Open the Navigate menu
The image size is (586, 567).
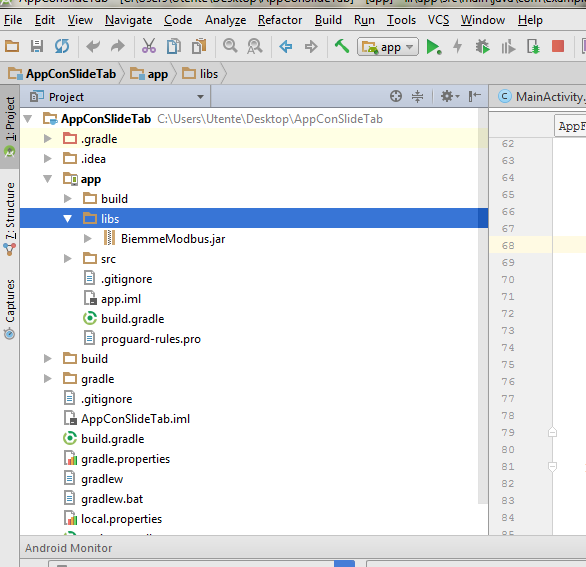click(129, 20)
